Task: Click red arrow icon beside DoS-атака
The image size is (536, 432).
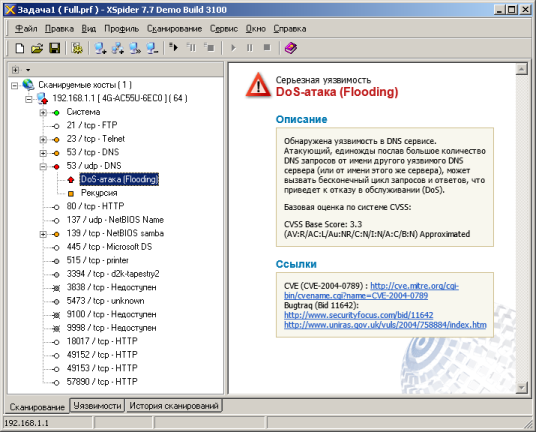Action: coord(71,180)
